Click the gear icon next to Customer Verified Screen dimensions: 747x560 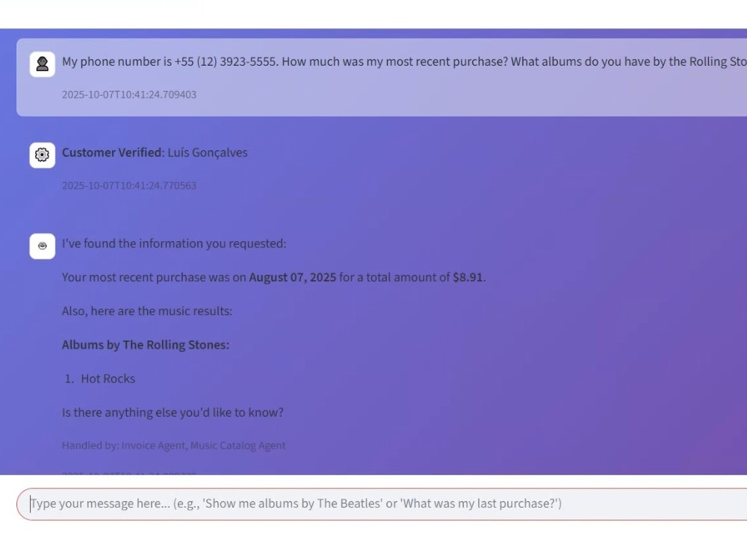pyautogui.click(x=43, y=155)
